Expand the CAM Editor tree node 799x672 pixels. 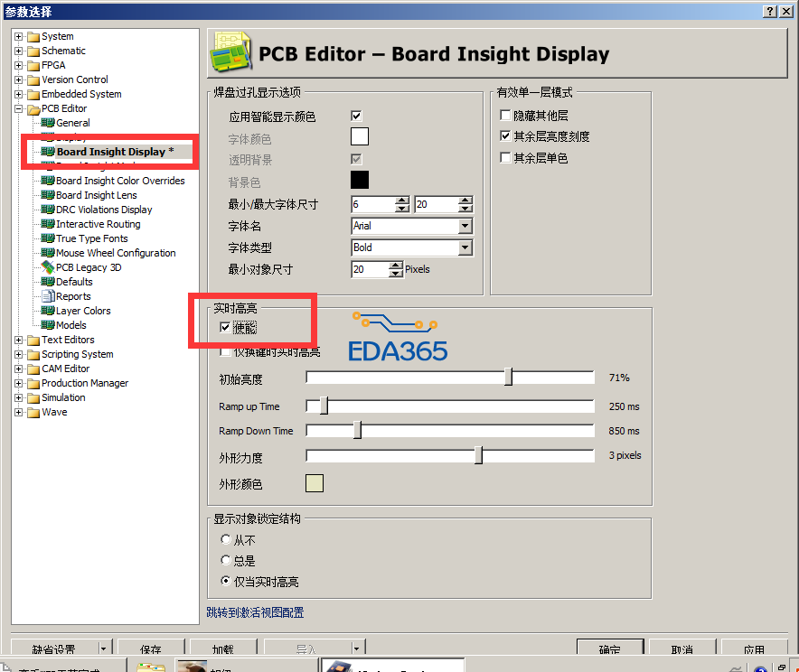coord(19,369)
